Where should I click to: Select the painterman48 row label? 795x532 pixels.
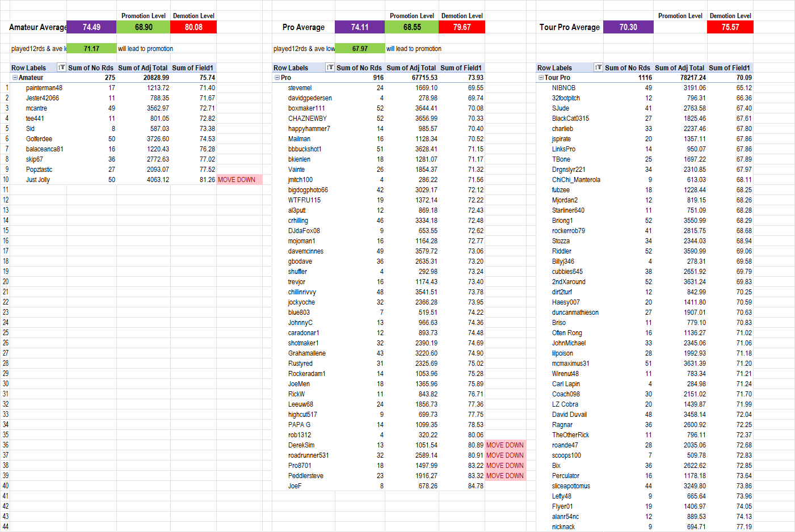click(x=44, y=88)
